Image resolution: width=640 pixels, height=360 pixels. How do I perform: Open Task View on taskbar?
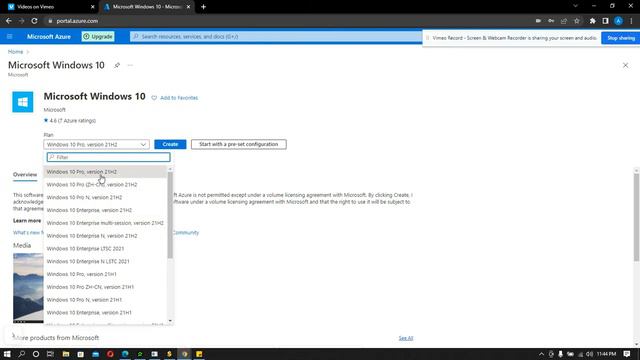point(50,354)
